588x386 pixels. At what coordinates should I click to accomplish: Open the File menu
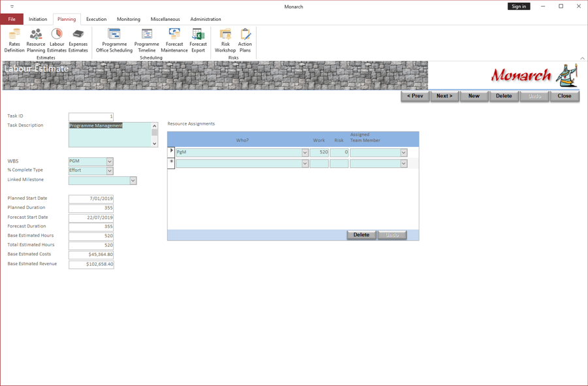[x=12, y=19]
